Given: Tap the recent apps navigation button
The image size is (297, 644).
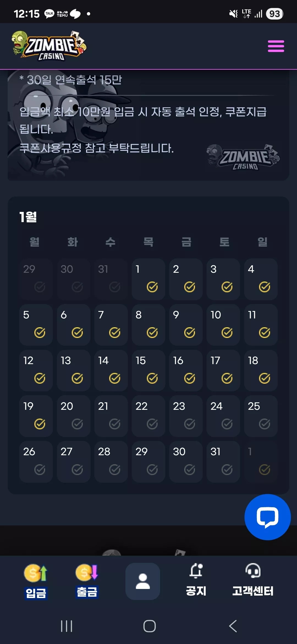Looking at the screenshot, I should pos(66,626).
